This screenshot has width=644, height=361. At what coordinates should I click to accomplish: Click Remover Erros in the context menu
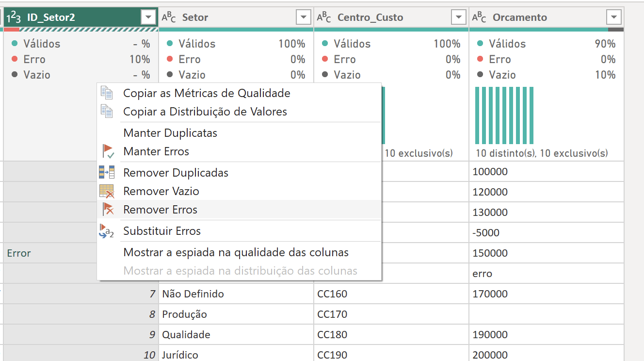pos(240,210)
